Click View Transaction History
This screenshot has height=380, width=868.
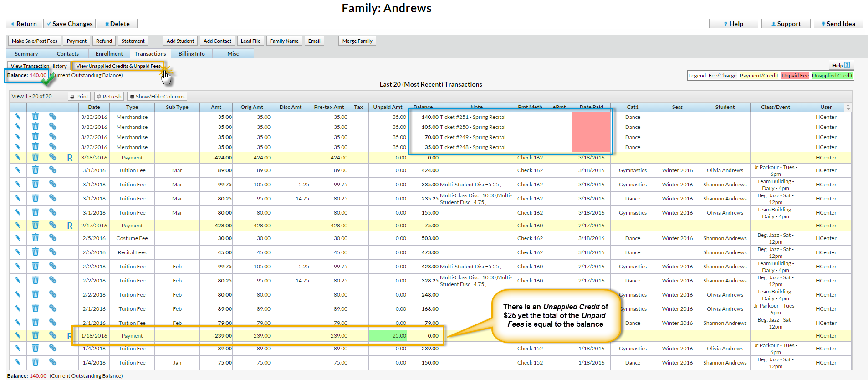pos(39,66)
